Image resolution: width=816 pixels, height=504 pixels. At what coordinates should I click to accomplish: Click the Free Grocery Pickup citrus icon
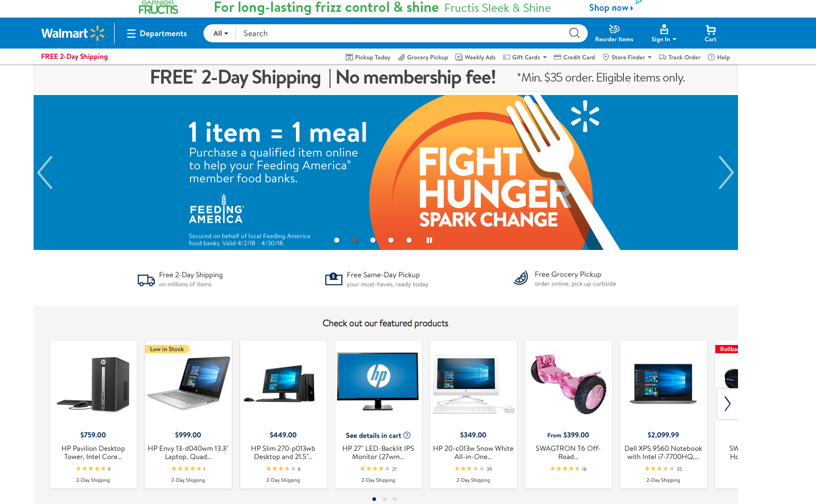(x=521, y=278)
